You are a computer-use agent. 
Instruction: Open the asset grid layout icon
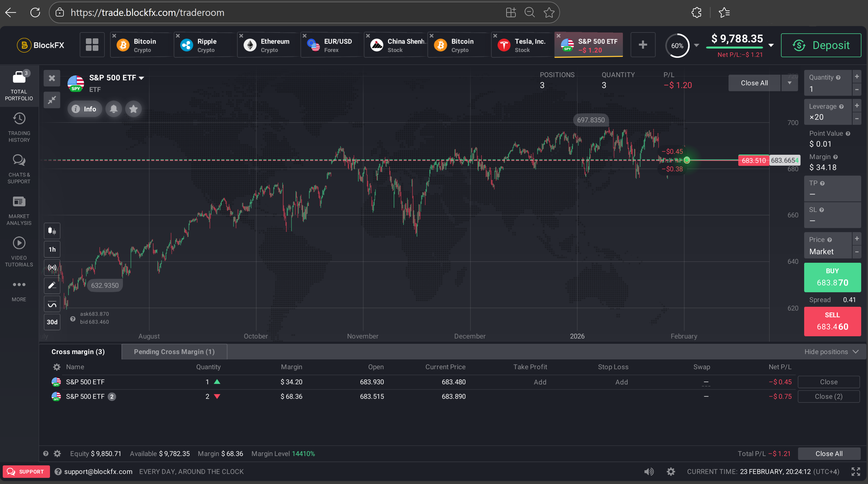click(x=92, y=44)
